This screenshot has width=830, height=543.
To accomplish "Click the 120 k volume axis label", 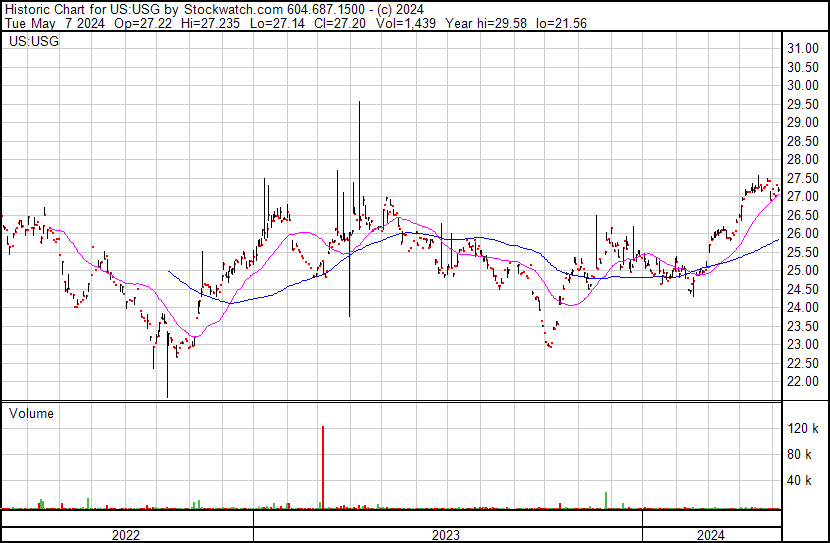I will [804, 429].
